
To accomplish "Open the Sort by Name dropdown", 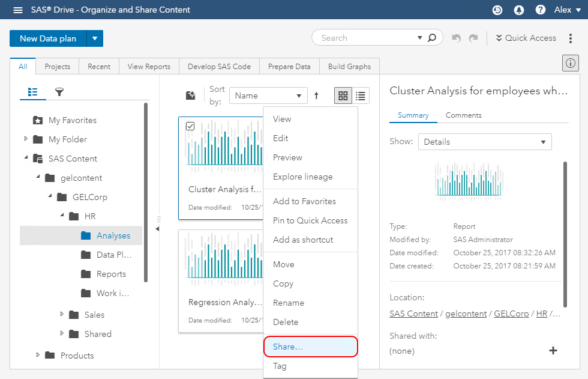I will tap(268, 96).
